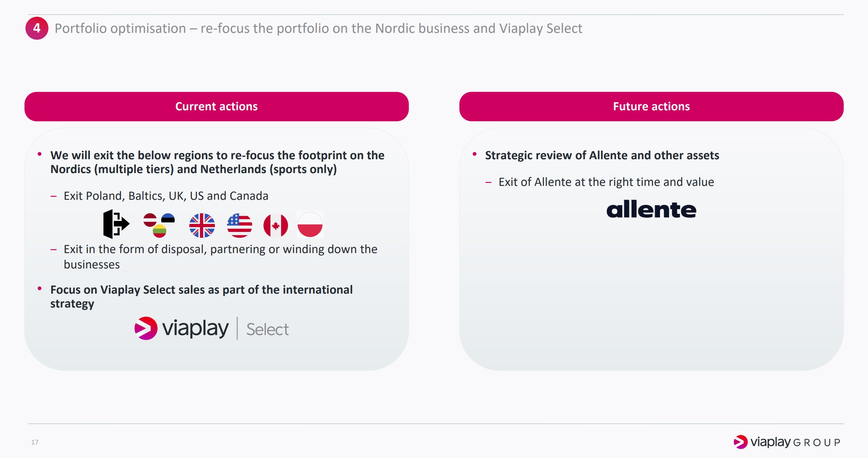Select the Poland flag icon
Viewport: 868px width, 458px height.
310,225
